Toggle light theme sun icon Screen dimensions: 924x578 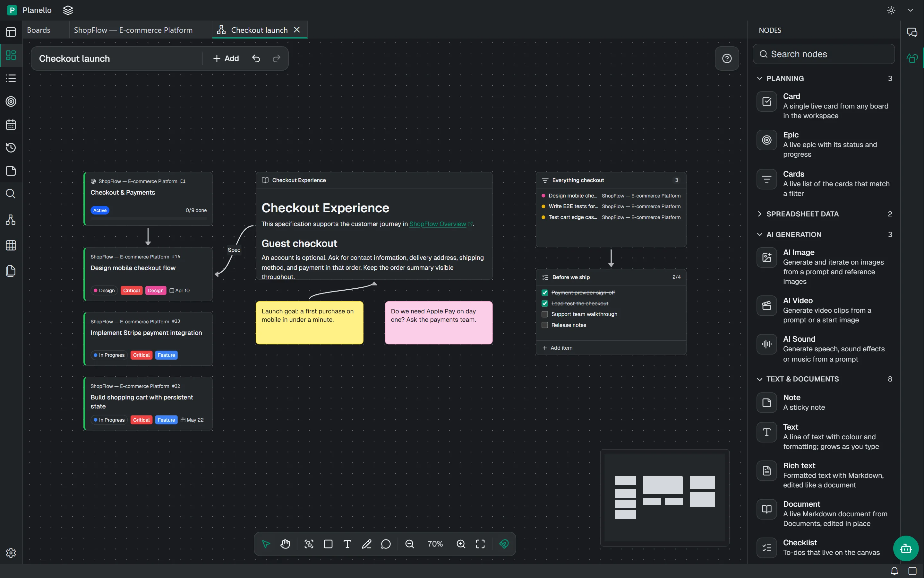click(x=891, y=10)
